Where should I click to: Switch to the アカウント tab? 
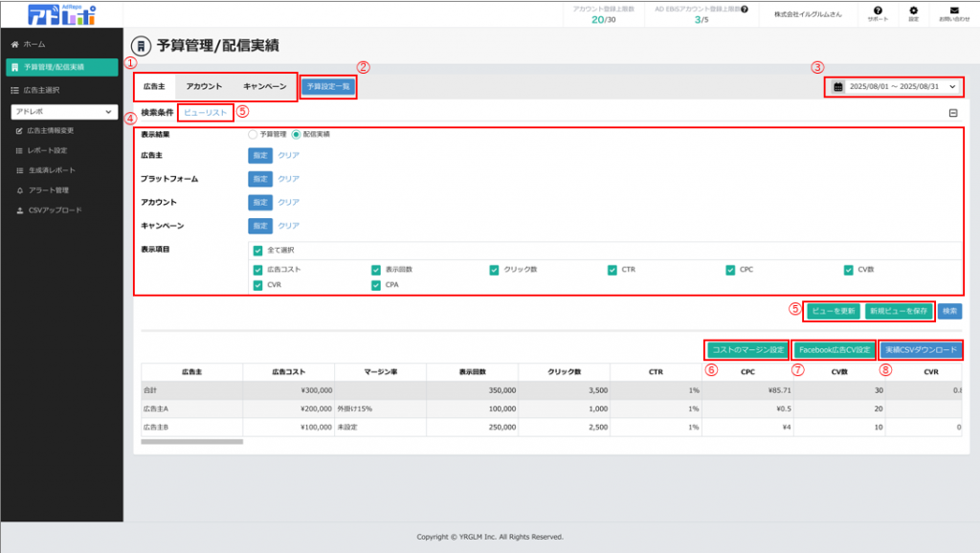pos(204,86)
